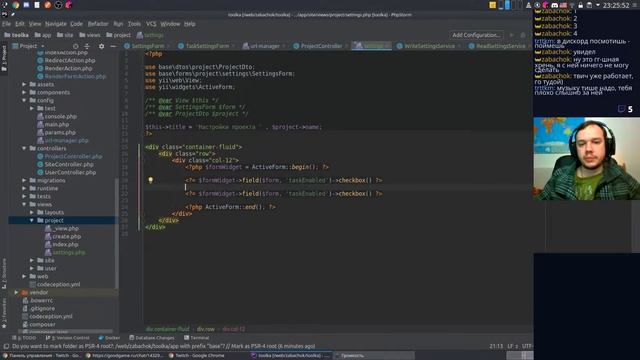This screenshot has height=360, width=640.
Task: Click the intention lightbulb in the editor gutter
Action: tap(150, 180)
